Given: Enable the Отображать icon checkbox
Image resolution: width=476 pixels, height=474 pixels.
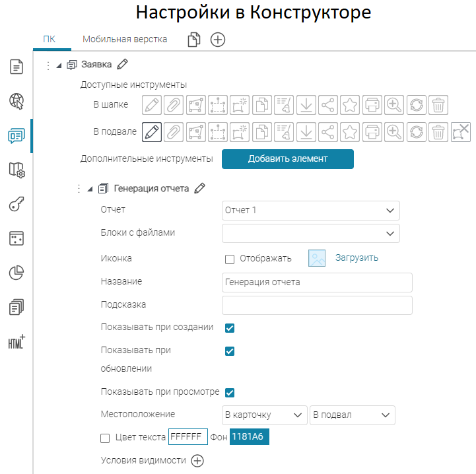Looking at the screenshot, I should (230, 259).
